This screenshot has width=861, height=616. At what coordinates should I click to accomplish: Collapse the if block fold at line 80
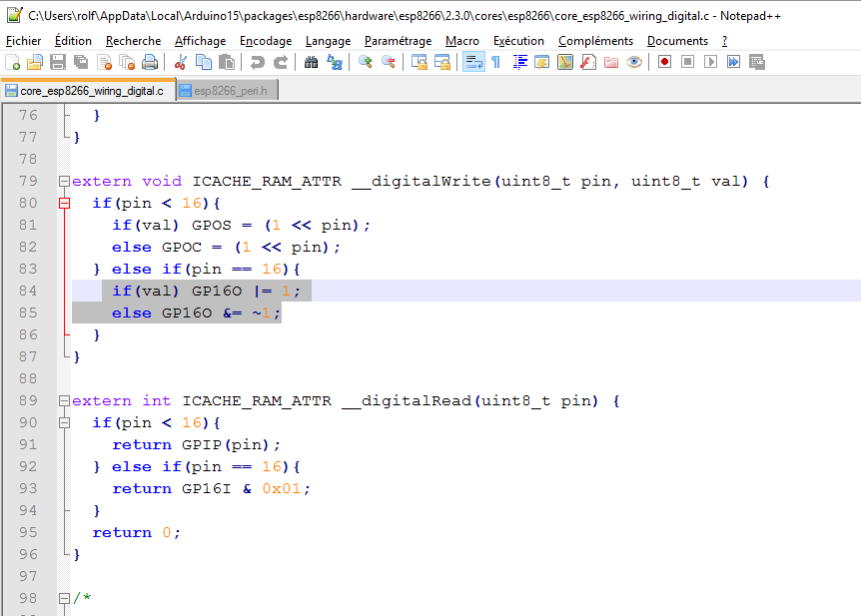point(65,204)
